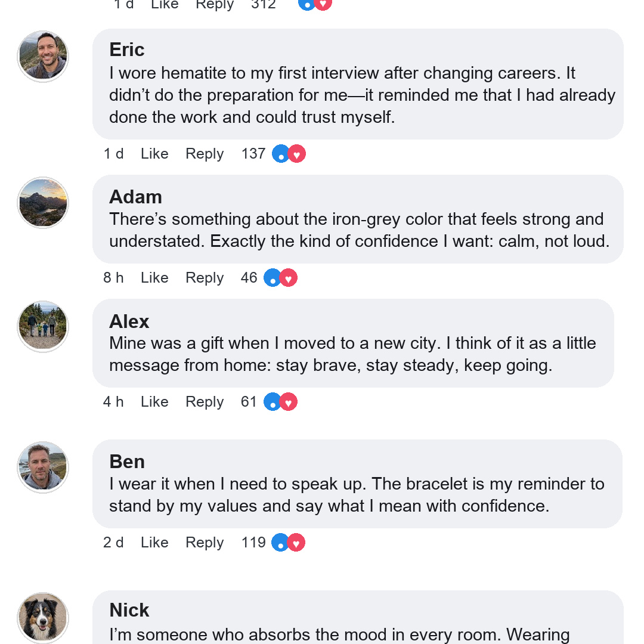
Task: Open the Eric name link
Action: [127, 49]
